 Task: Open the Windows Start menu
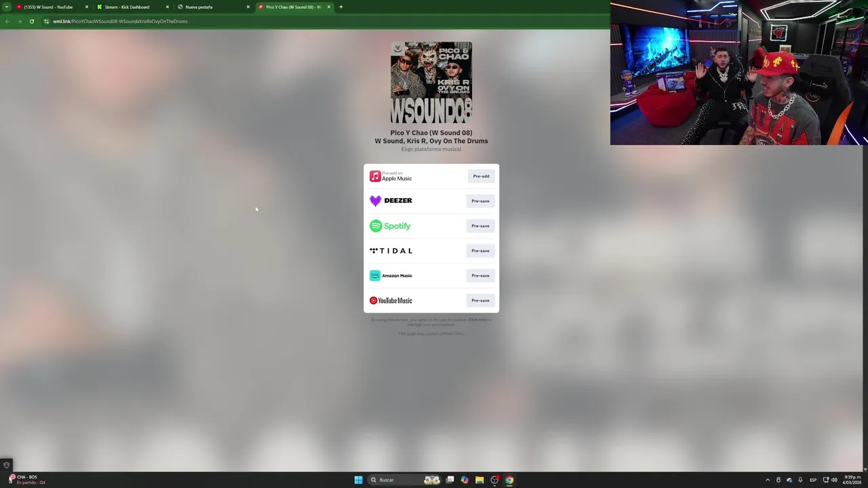tap(358, 480)
